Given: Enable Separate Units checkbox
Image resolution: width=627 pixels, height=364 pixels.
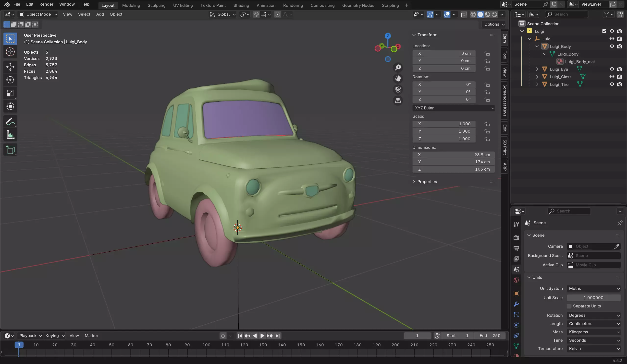Looking at the screenshot, I should 569,306.
